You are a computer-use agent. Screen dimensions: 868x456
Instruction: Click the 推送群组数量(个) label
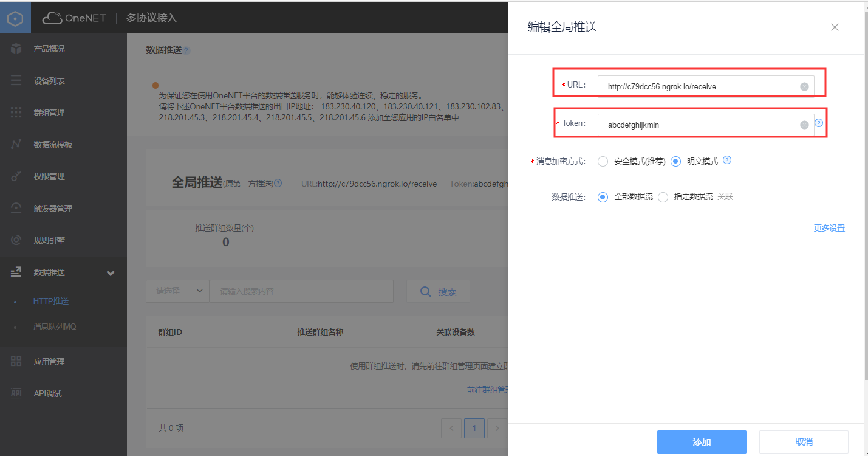pyautogui.click(x=224, y=228)
